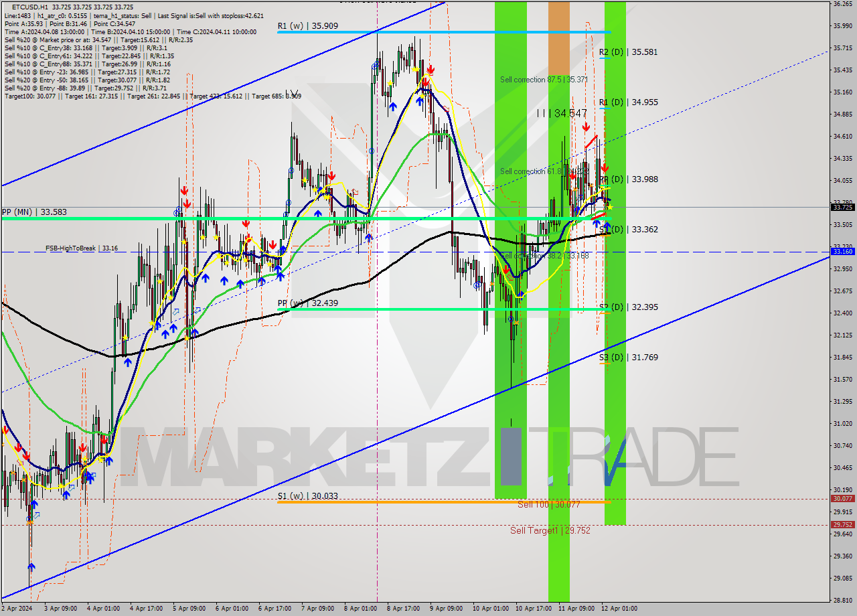This screenshot has width=857, height=616.
Task: Click the red 29.752 price tag on axis
Action: tap(842, 524)
